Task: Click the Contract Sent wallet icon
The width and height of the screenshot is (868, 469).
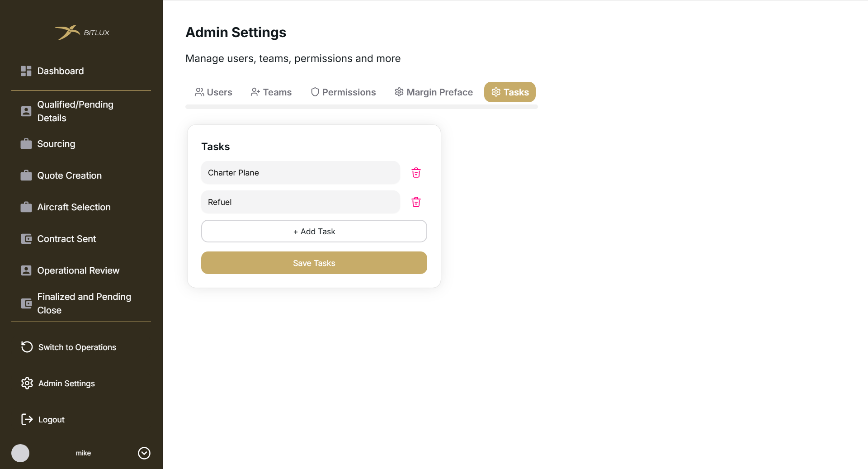Action: [x=26, y=239]
